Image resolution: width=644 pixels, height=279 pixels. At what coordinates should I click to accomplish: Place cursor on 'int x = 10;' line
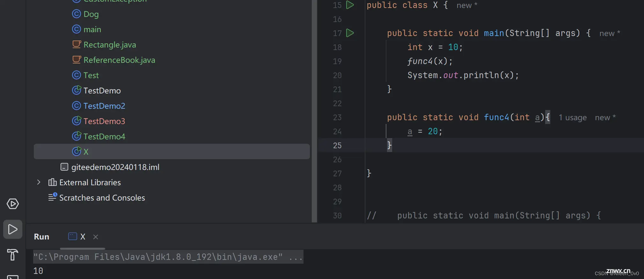click(435, 47)
